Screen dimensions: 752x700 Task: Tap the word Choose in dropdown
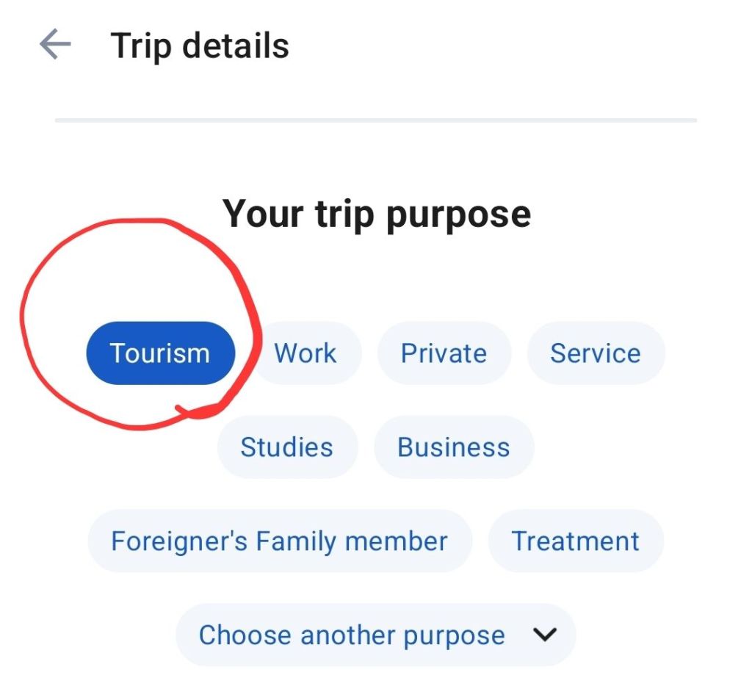pos(245,635)
